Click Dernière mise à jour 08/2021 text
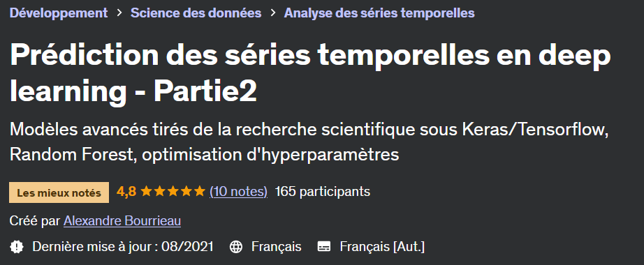The height and width of the screenshot is (265, 644). tap(123, 247)
